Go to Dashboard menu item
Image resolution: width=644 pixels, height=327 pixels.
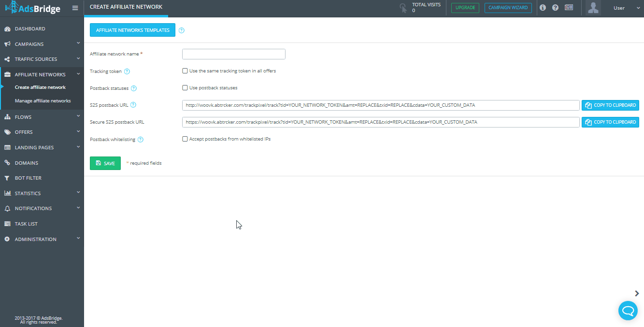click(x=30, y=29)
